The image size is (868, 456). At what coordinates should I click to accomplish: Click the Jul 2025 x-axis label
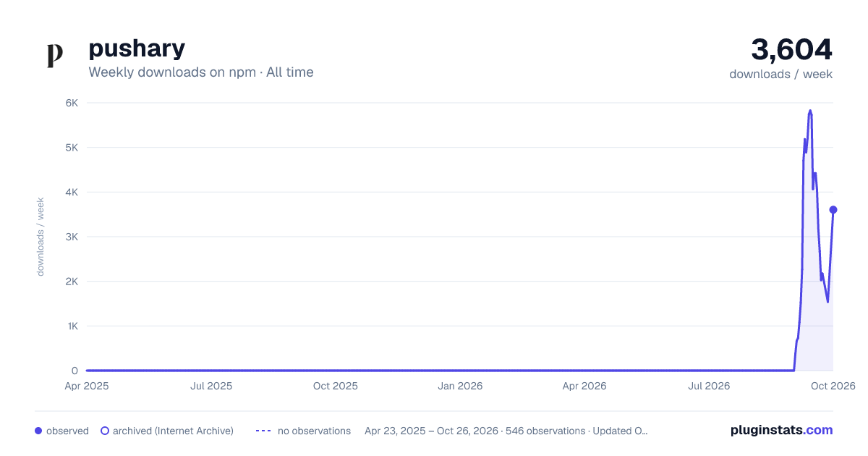[x=211, y=386]
